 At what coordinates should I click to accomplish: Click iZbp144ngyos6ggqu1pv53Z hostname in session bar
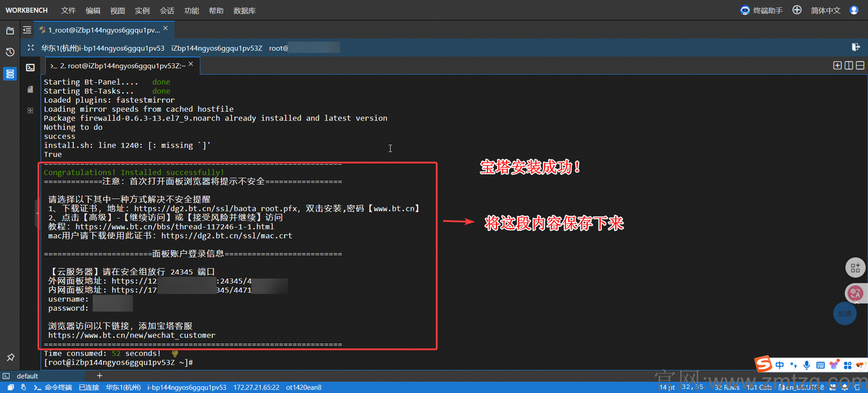216,48
